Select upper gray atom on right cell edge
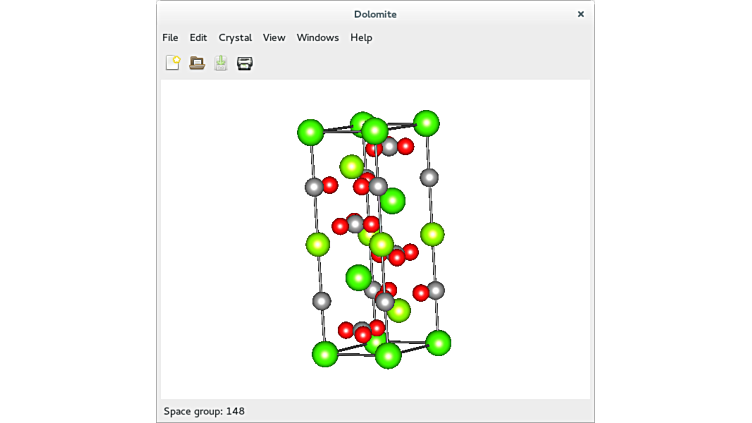Image resolution: width=752 pixels, height=423 pixels. coord(429,178)
